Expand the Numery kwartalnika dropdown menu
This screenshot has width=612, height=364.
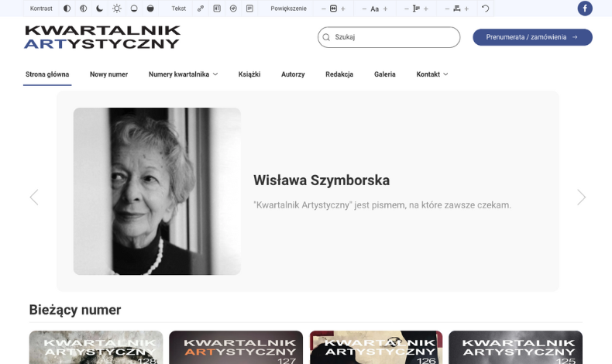tap(183, 74)
